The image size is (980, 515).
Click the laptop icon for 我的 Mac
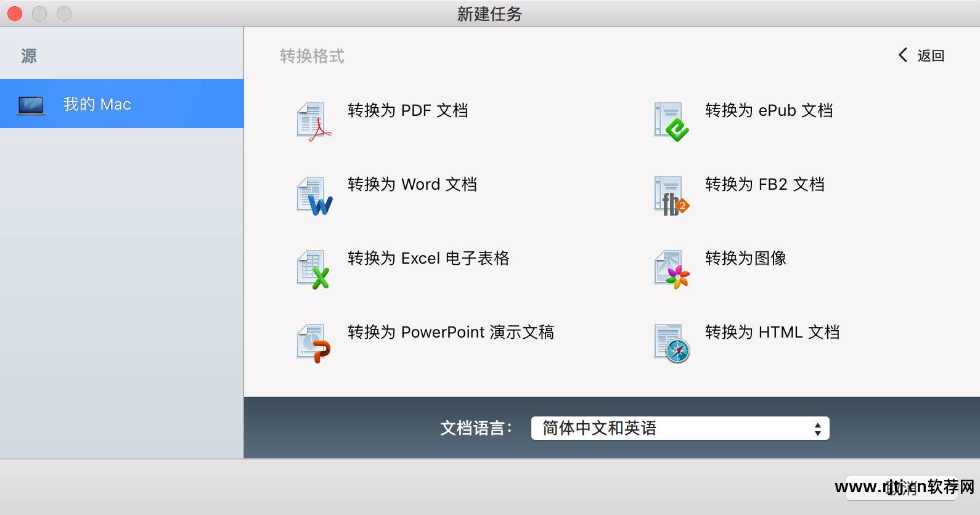tap(31, 105)
